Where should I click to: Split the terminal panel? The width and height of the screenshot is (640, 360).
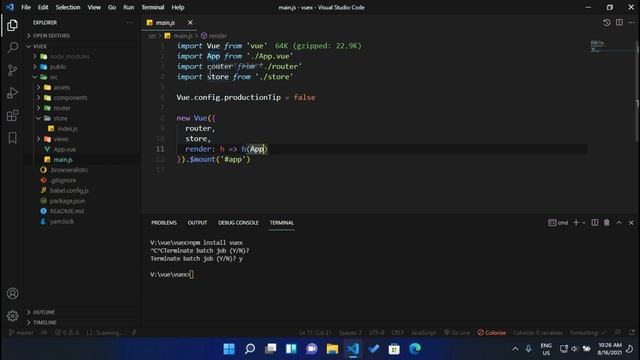595,222
